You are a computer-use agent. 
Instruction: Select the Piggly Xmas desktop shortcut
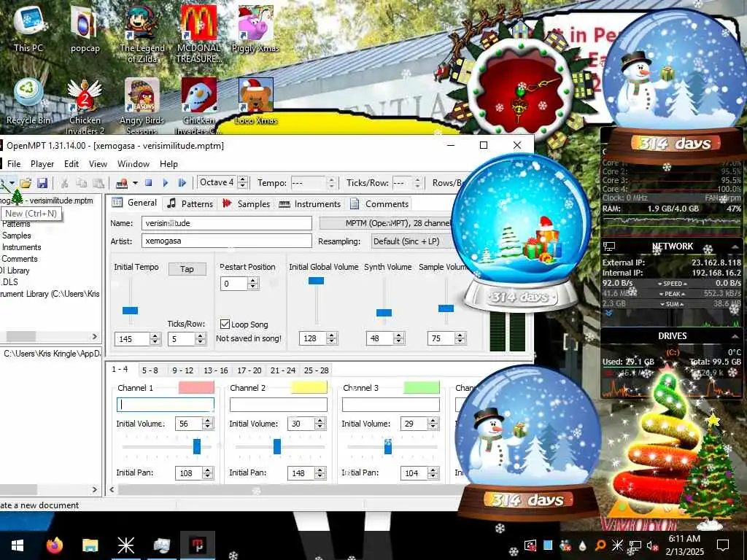tap(255, 28)
